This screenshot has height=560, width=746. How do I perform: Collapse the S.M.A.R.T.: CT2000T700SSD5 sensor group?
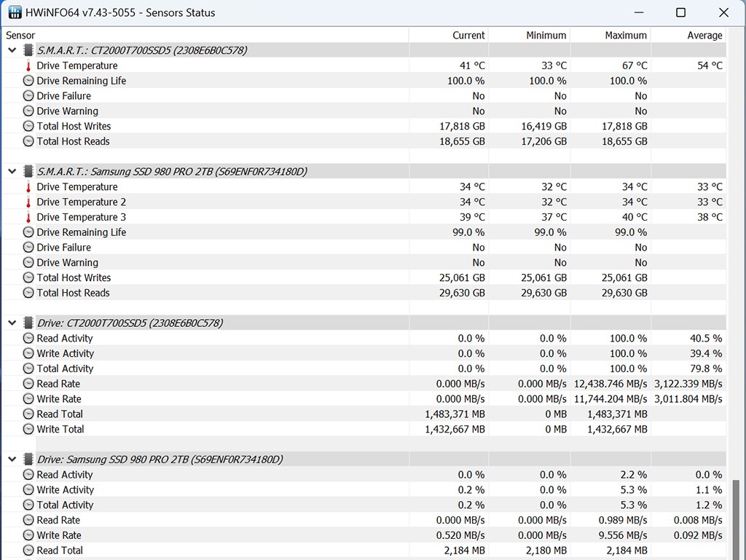click(x=12, y=50)
